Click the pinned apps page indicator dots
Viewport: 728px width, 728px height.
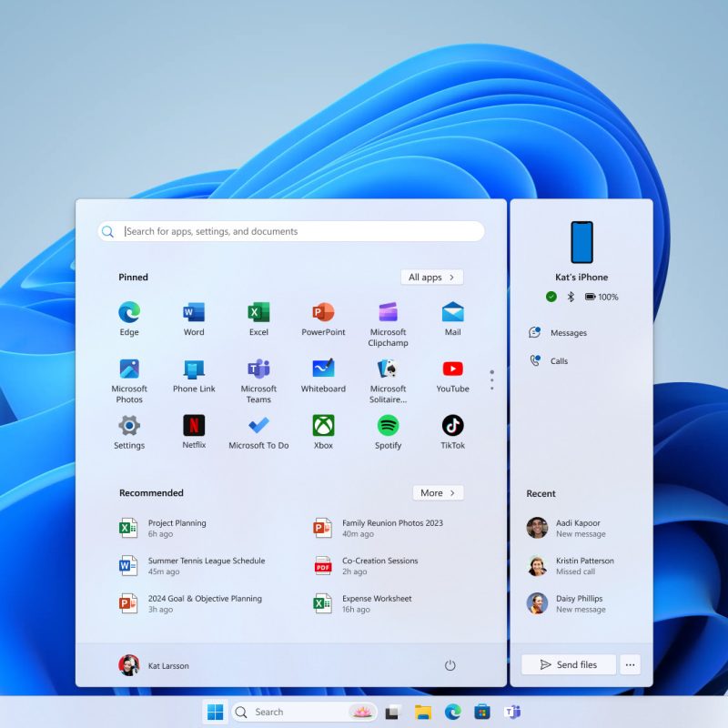(492, 379)
